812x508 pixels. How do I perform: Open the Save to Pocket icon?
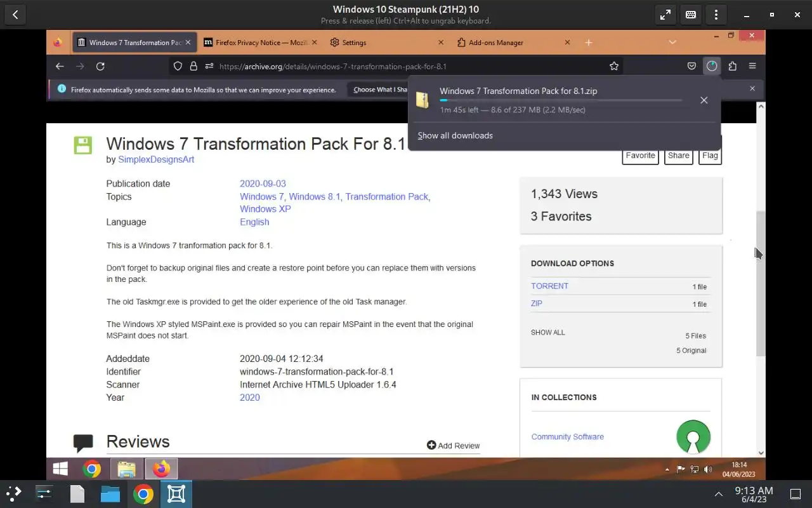pyautogui.click(x=691, y=66)
